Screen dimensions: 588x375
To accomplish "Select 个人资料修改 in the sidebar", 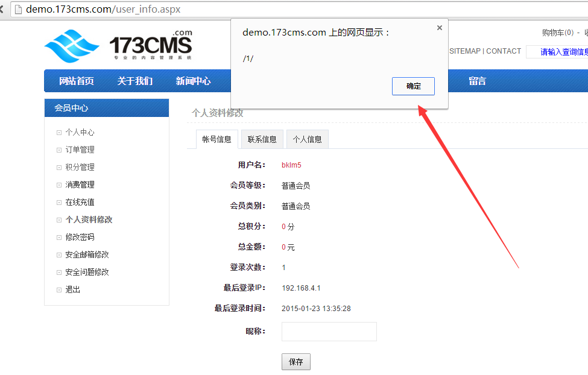I will point(89,219).
